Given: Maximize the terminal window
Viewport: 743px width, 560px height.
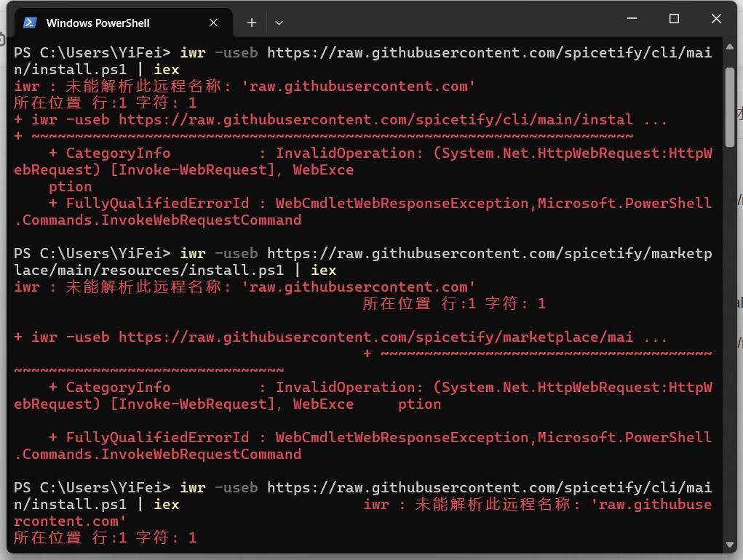Looking at the screenshot, I should click(x=674, y=20).
